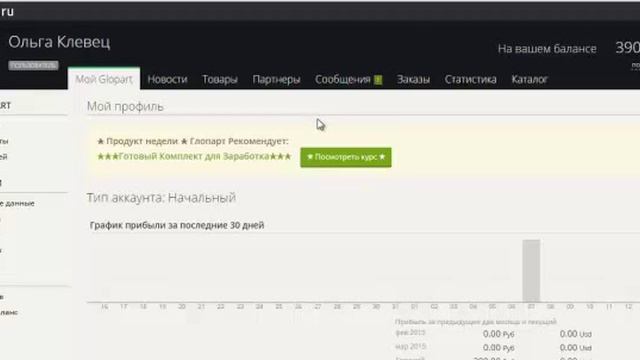Image resolution: width=640 pixels, height=360 pixels.
Task: Click the Мой профиль heading
Action: 125,107
